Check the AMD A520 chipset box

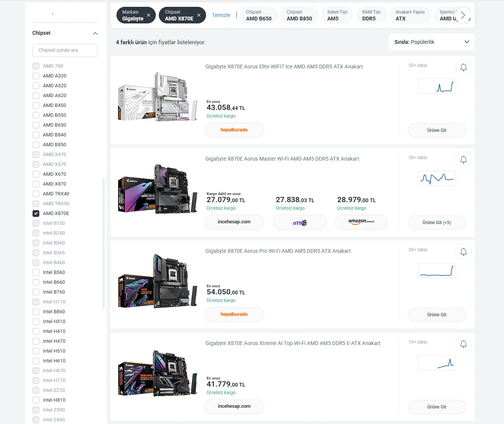36,86
